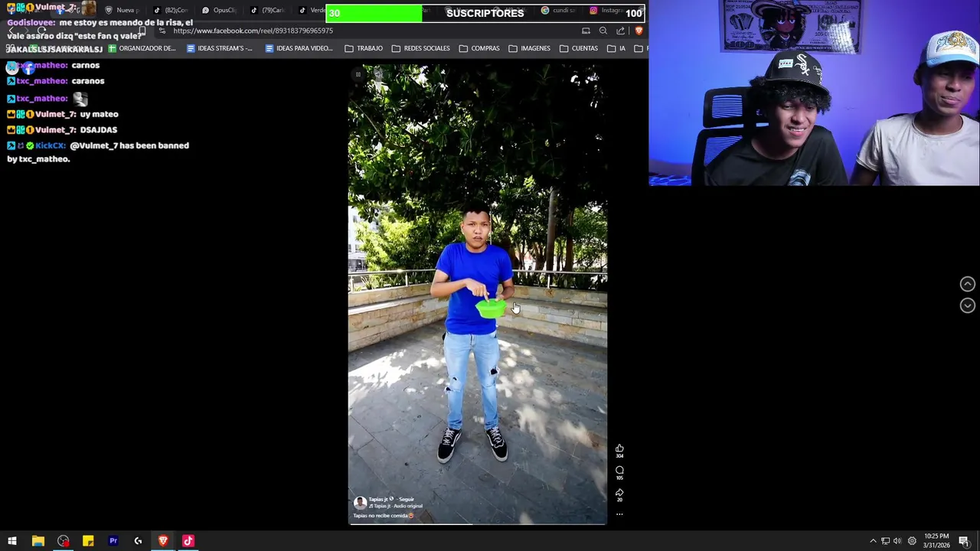Screen dimensions: 980x551
Task: Open Adobe Premiere Pro from taskbar
Action: coord(113,541)
